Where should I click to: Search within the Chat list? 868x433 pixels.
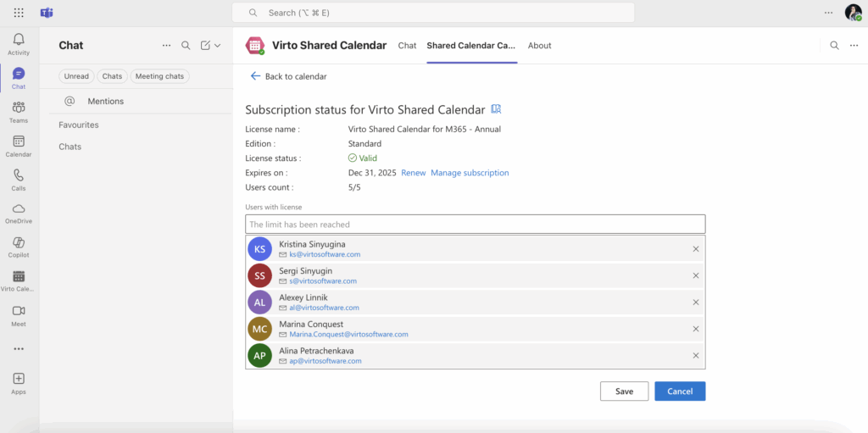pos(186,46)
